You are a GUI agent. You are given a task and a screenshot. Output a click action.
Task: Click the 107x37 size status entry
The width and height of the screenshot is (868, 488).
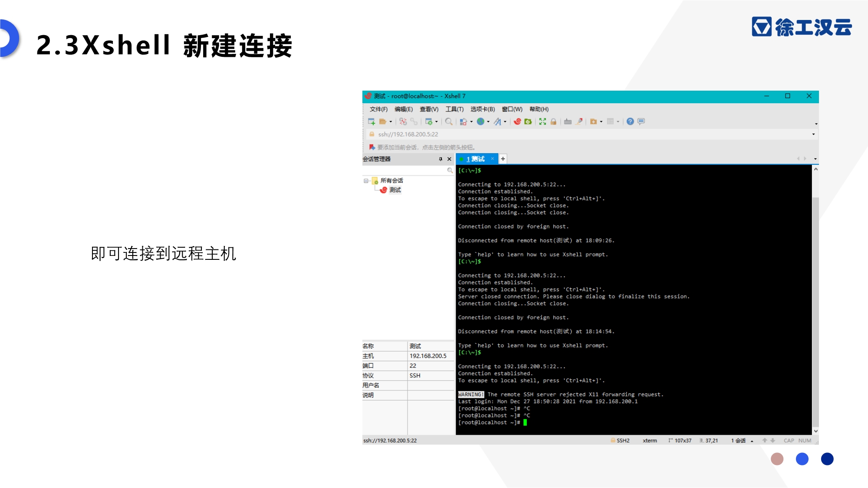point(680,441)
